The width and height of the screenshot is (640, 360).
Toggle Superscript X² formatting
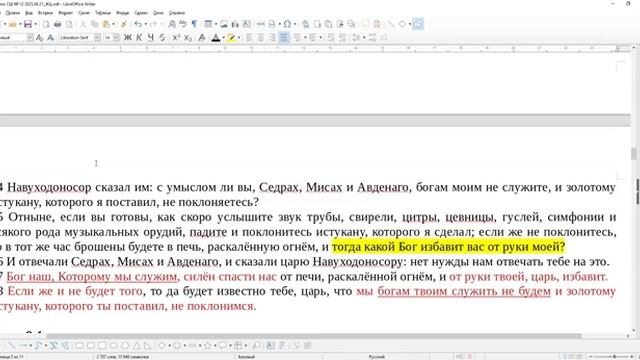tap(176, 38)
